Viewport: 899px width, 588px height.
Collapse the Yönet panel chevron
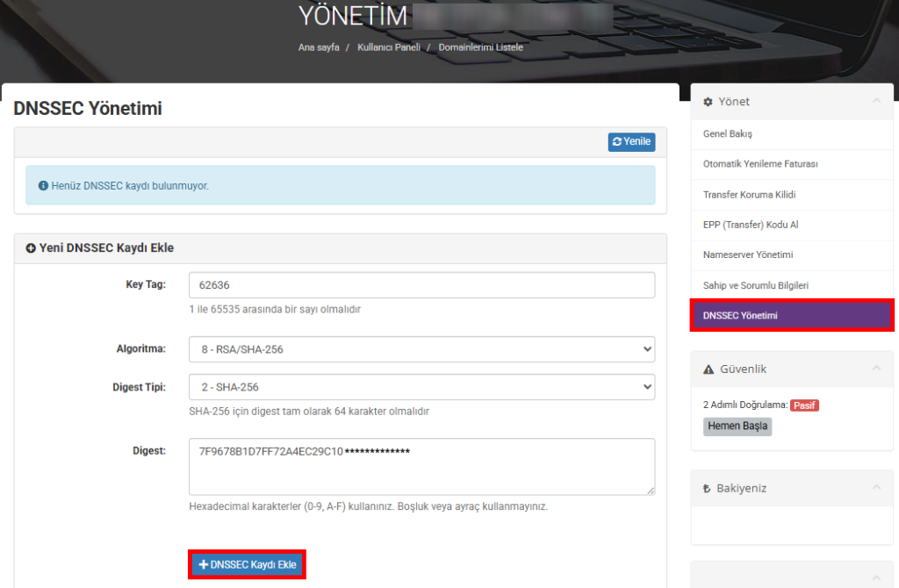[876, 102]
